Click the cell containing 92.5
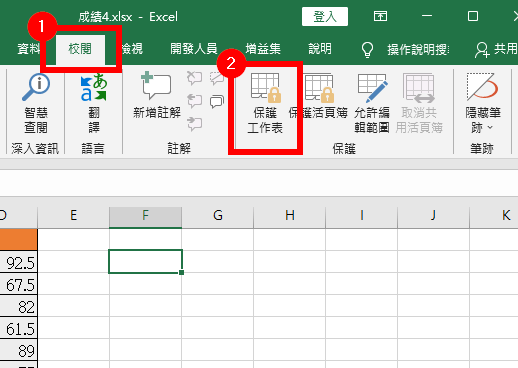Screen dimensions: 518x368 point(19,262)
